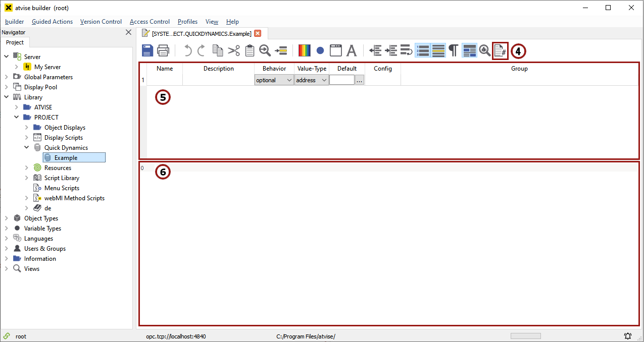Close the QUICKDYNAMICS.Example editor tab
The width and height of the screenshot is (644, 342).
pyautogui.click(x=258, y=33)
